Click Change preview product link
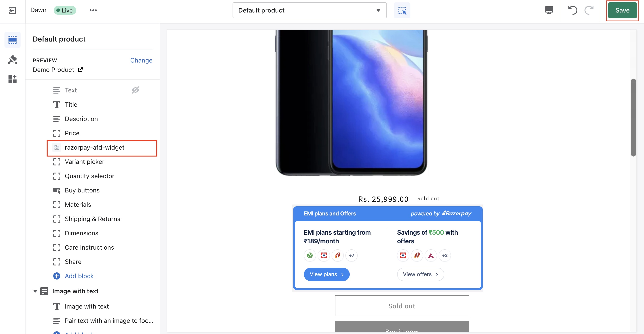Viewport: 644px width, 334px height. pyautogui.click(x=141, y=60)
